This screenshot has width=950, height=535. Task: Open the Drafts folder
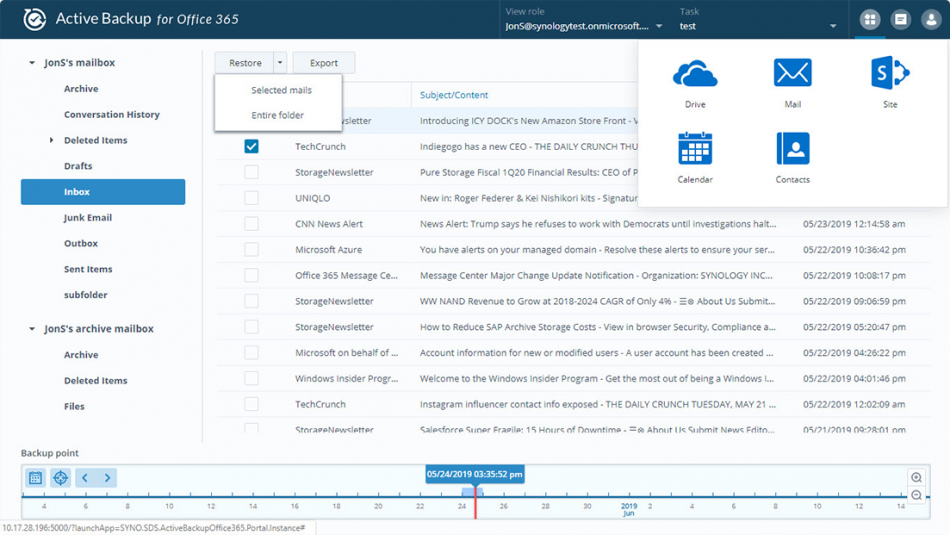pos(78,165)
